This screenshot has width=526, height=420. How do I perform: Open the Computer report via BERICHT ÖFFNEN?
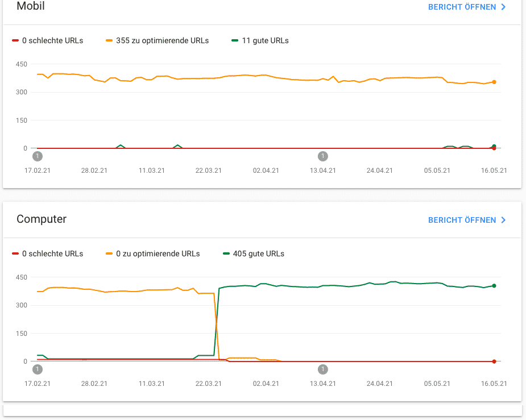pyautogui.click(x=467, y=220)
